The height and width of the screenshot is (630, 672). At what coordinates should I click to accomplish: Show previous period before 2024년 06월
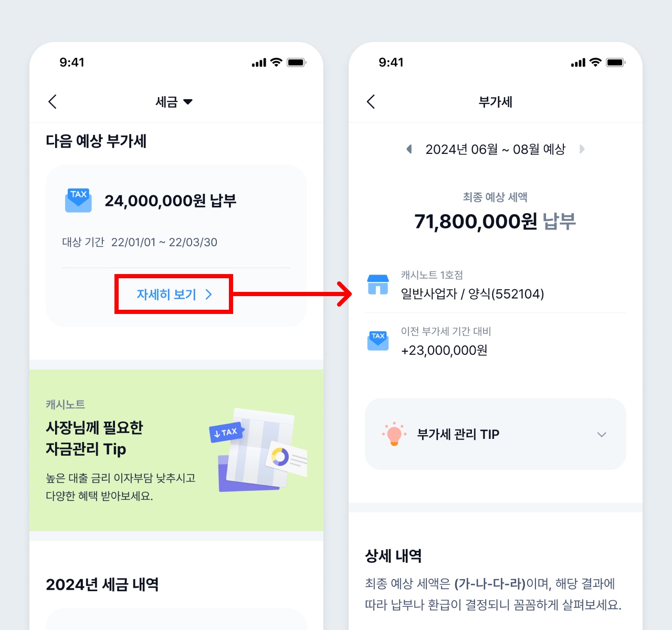[409, 149]
